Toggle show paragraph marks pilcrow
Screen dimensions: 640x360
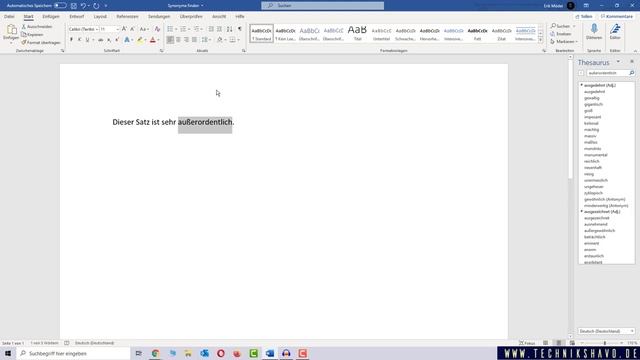pyautogui.click(x=240, y=29)
